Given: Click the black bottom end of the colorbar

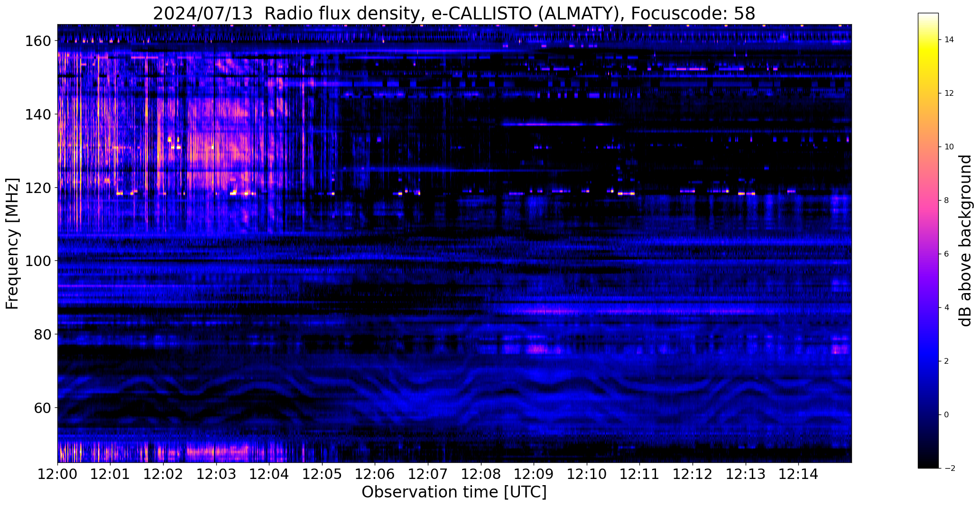Looking at the screenshot, I should pos(928,465).
